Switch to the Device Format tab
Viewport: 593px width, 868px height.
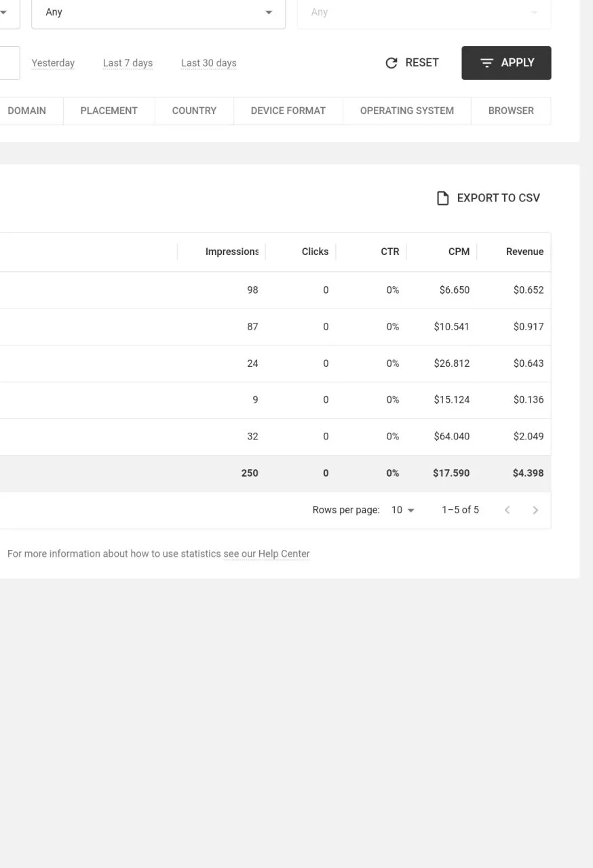[x=288, y=111]
